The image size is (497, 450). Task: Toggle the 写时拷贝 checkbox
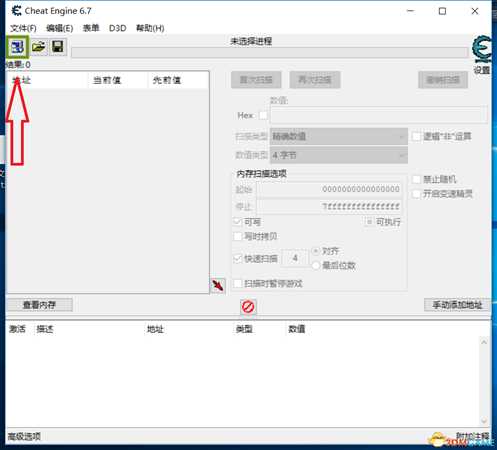[238, 236]
